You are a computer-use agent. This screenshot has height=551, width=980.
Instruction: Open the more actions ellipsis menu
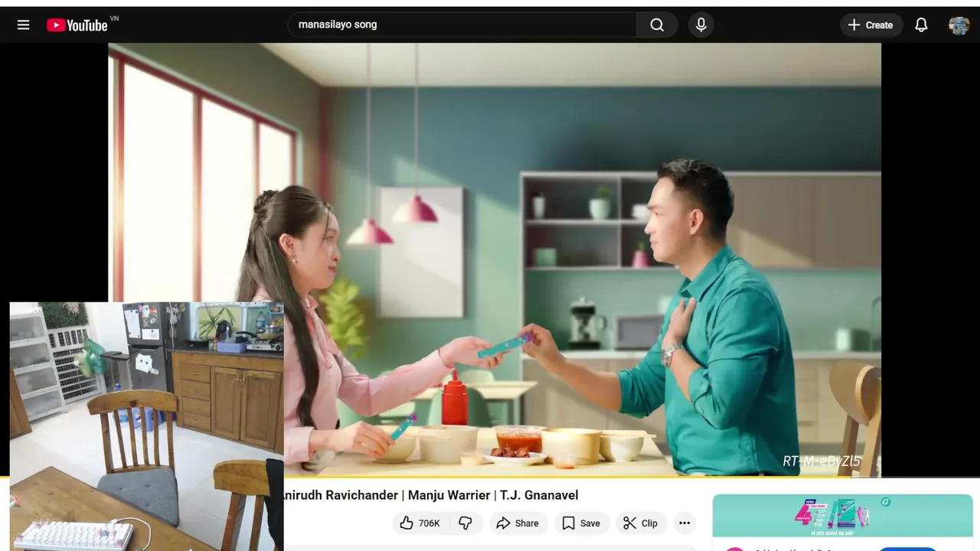(x=684, y=523)
